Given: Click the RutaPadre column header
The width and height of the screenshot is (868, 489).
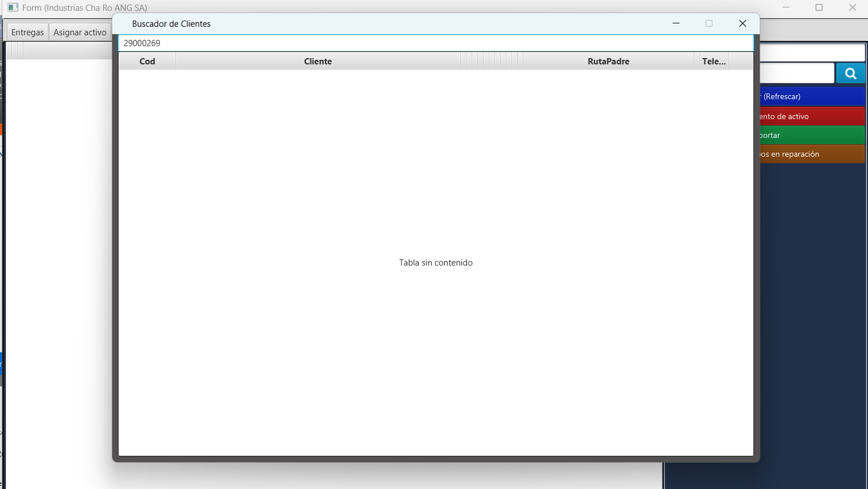Looking at the screenshot, I should coord(608,62).
